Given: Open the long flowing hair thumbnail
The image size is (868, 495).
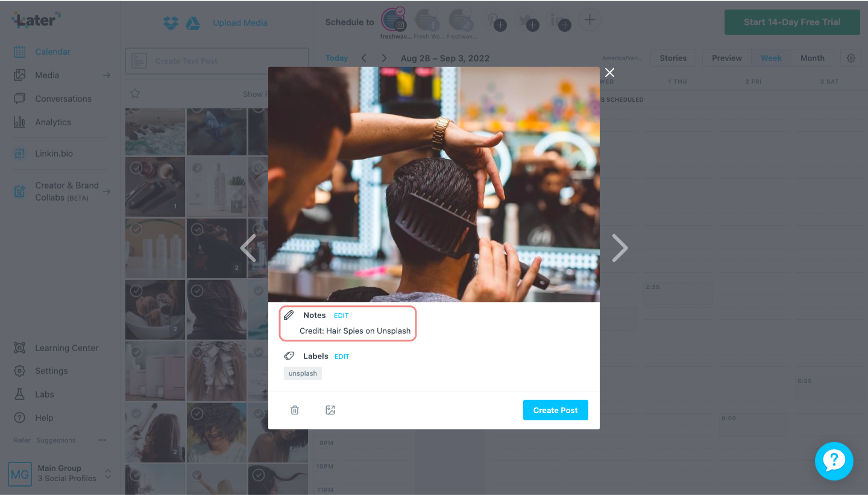Looking at the screenshot, I should (x=216, y=310).
